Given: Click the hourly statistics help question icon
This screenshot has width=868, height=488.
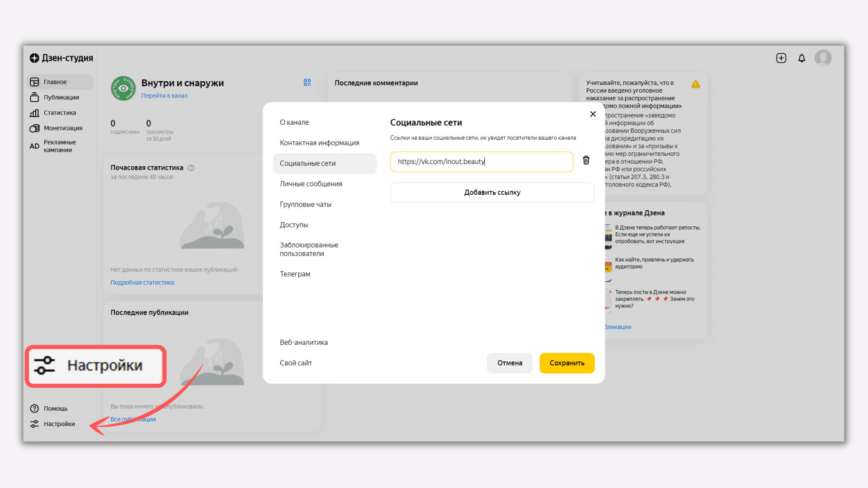Looking at the screenshot, I should click(191, 168).
